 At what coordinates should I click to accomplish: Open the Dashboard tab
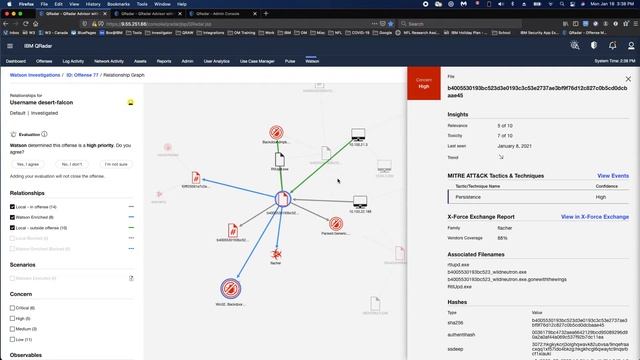(16, 61)
